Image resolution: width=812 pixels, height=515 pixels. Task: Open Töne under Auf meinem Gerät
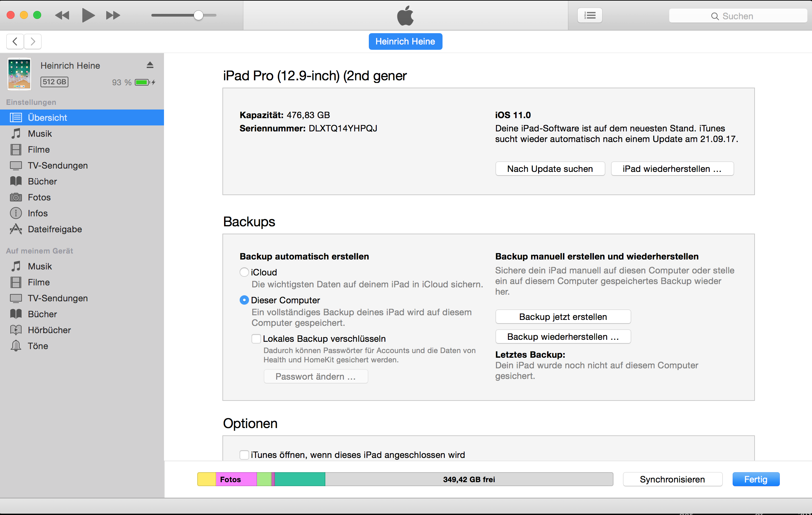(x=38, y=346)
